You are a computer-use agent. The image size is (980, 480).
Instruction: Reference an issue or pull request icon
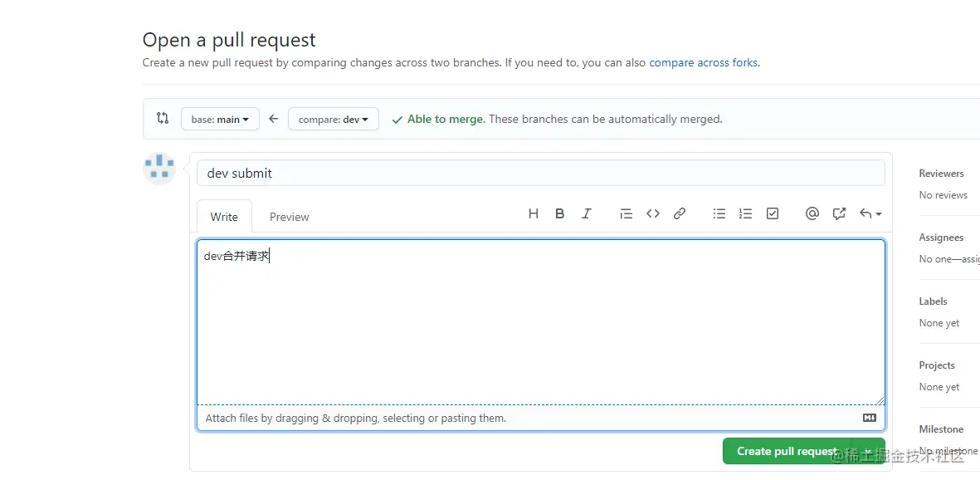(839, 214)
